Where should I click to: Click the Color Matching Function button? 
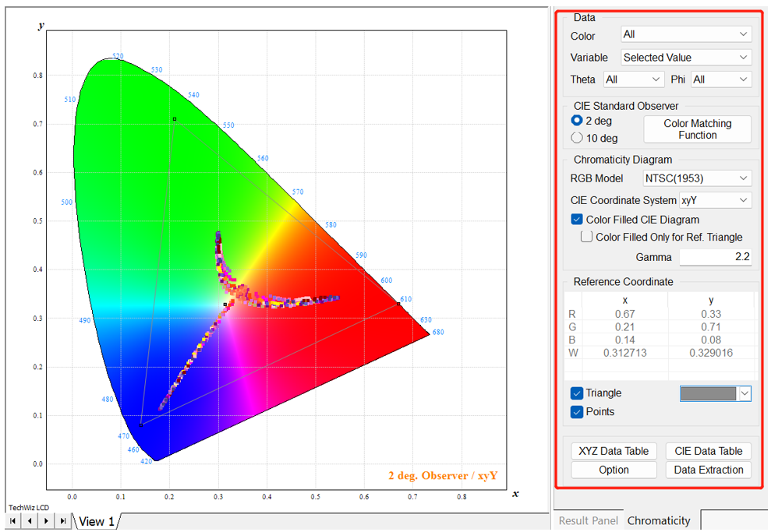click(x=697, y=129)
